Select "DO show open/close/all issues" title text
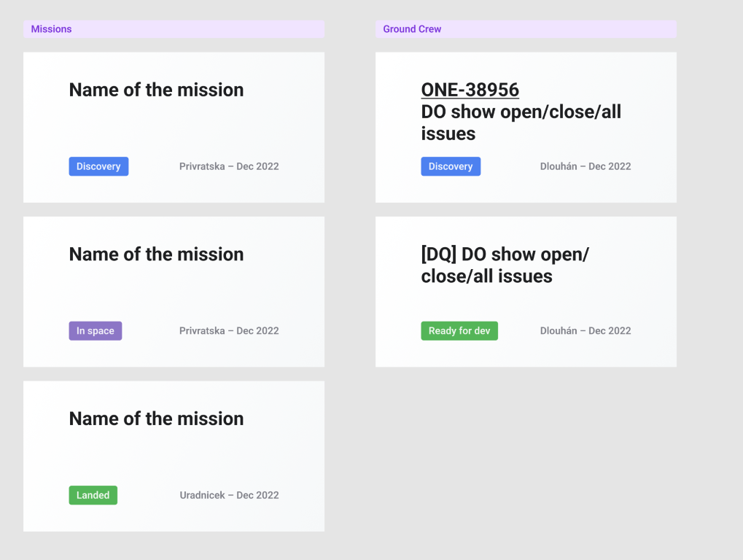 pyautogui.click(x=521, y=122)
